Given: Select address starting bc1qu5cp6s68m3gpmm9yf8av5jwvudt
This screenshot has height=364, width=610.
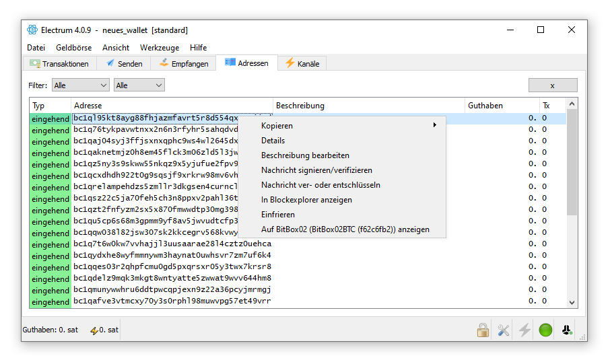Looking at the screenshot, I should 156,221.
